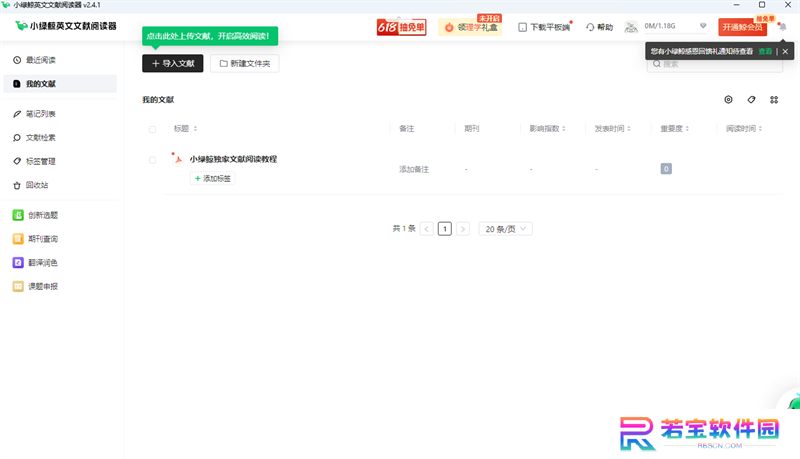The height and width of the screenshot is (459, 800).
Task: Click the 开通鲸会员 membership button
Action: pos(742,27)
